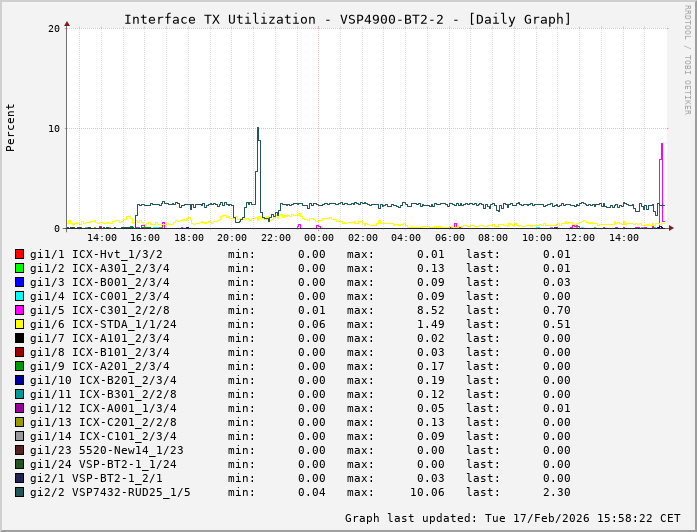This screenshot has width=697, height=532.
Task: Click the green gi1/2 ICX-A301_2/3/4 legend swatch
Action: click(x=19, y=268)
